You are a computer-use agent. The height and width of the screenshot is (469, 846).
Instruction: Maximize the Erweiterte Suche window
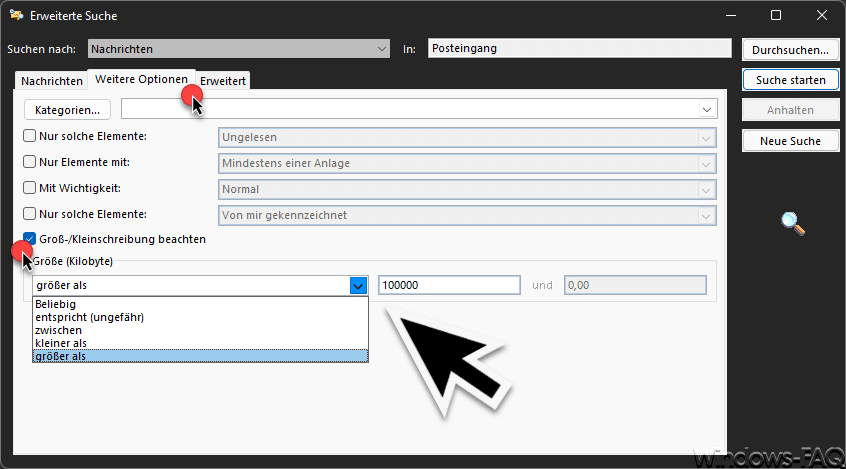[776, 15]
